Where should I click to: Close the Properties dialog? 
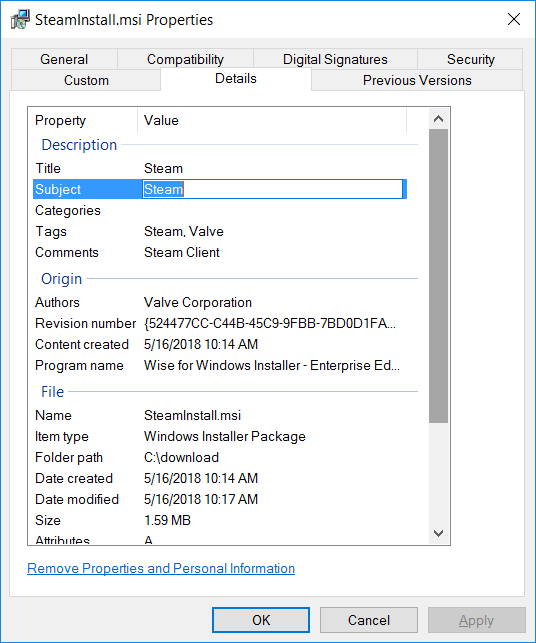point(513,19)
